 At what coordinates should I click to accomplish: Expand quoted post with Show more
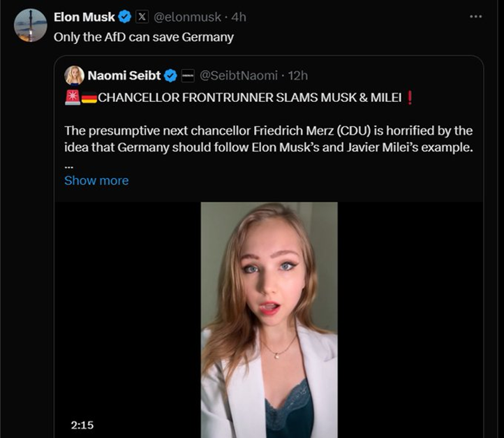pyautogui.click(x=96, y=180)
